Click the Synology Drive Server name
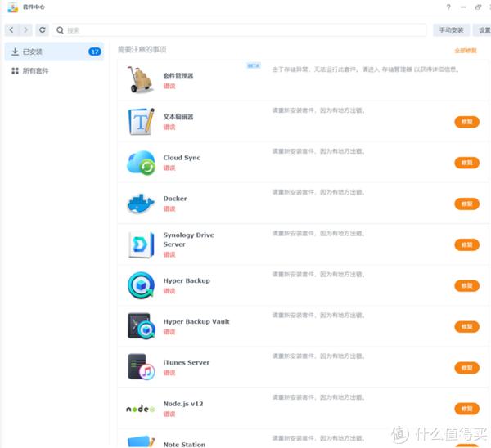 (x=188, y=240)
